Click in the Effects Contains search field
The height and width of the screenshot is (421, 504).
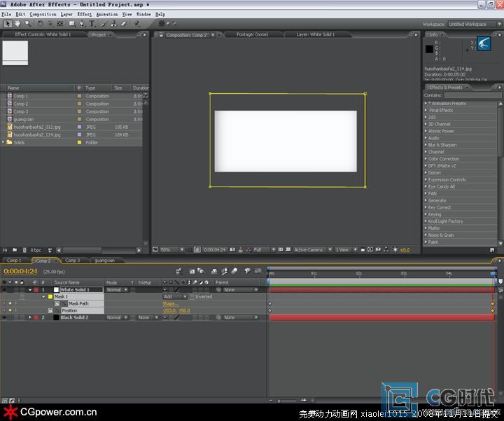pyautogui.click(x=472, y=95)
